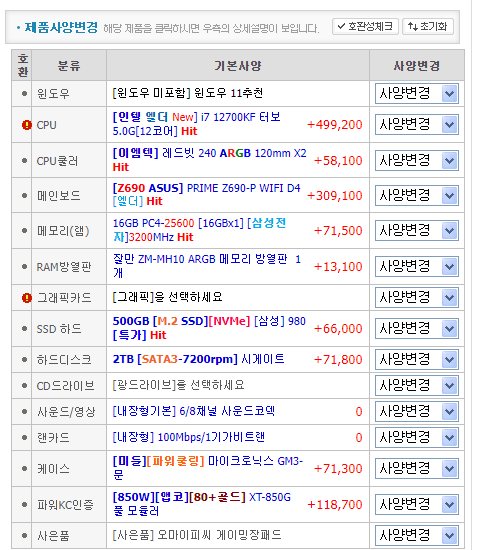The height and width of the screenshot is (550, 478).
Task: Select the 500GB M.2 SSD 삼성 980 link
Action: tap(209, 328)
